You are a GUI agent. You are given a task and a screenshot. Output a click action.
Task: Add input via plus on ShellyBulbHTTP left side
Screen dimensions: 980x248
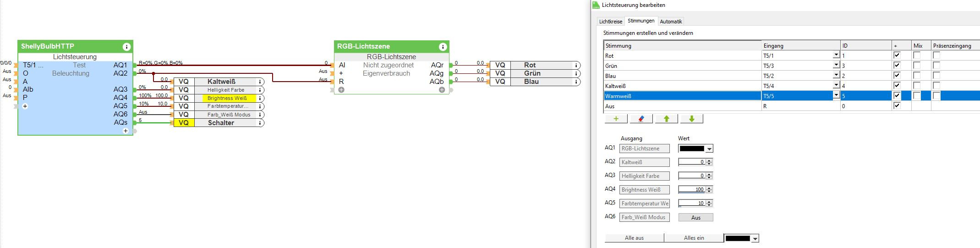(x=25, y=106)
